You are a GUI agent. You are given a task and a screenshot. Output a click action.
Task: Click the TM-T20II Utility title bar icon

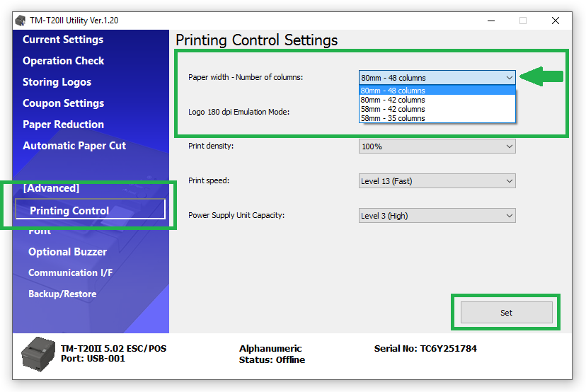[x=21, y=21]
